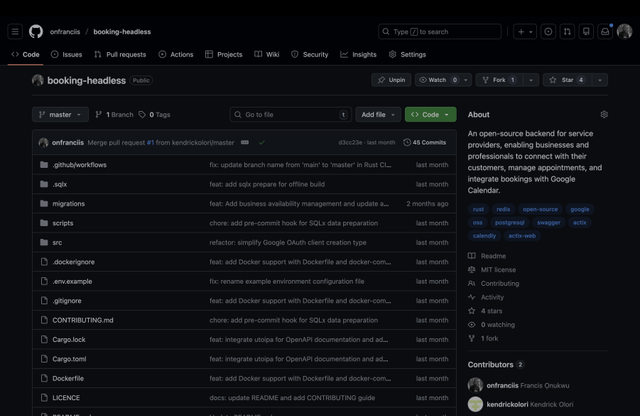Toggle Watch on the repository
Screen dimensions: 640x416
point(438,80)
